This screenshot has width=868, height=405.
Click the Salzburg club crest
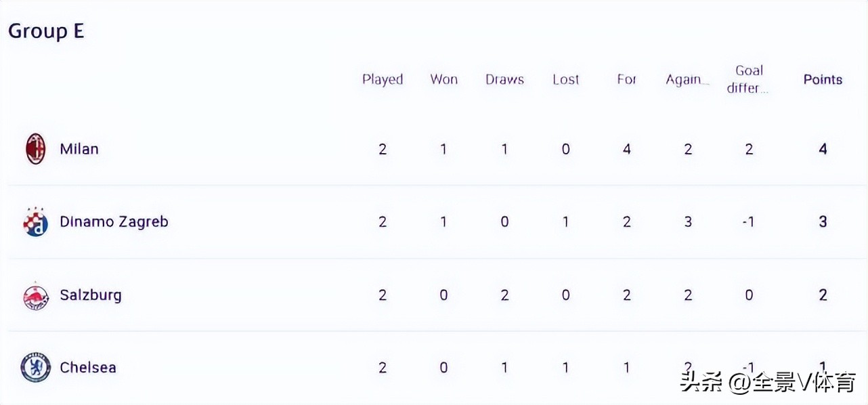point(36,295)
